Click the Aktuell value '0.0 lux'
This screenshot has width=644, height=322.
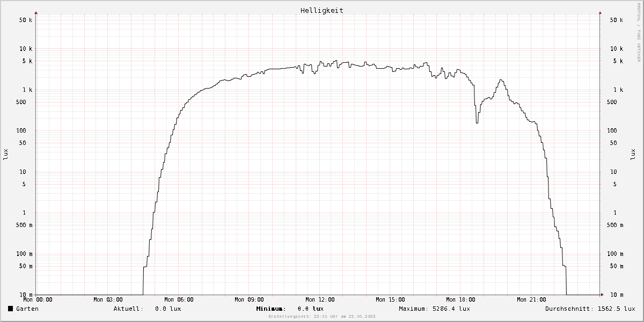168,309
